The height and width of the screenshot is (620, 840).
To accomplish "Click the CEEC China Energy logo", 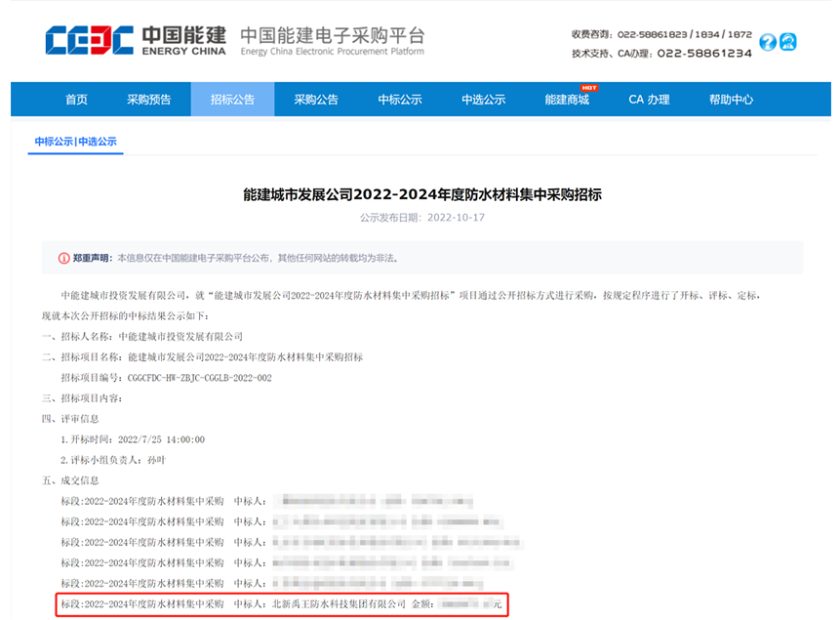I will pyautogui.click(x=136, y=40).
